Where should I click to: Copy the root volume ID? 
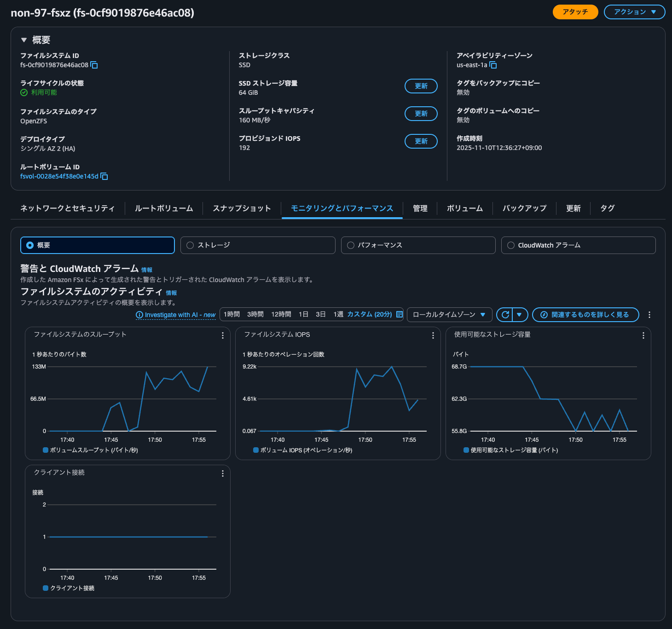(x=104, y=177)
